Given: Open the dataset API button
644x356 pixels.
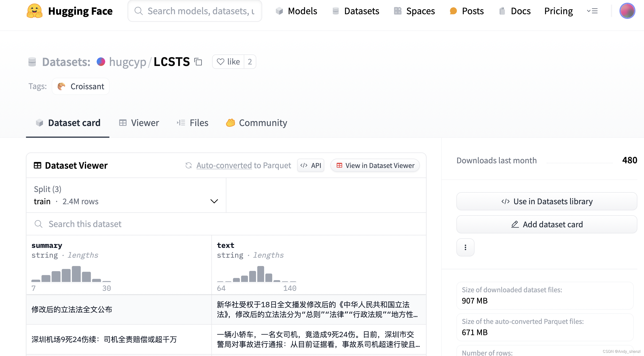Looking at the screenshot, I should pos(310,165).
